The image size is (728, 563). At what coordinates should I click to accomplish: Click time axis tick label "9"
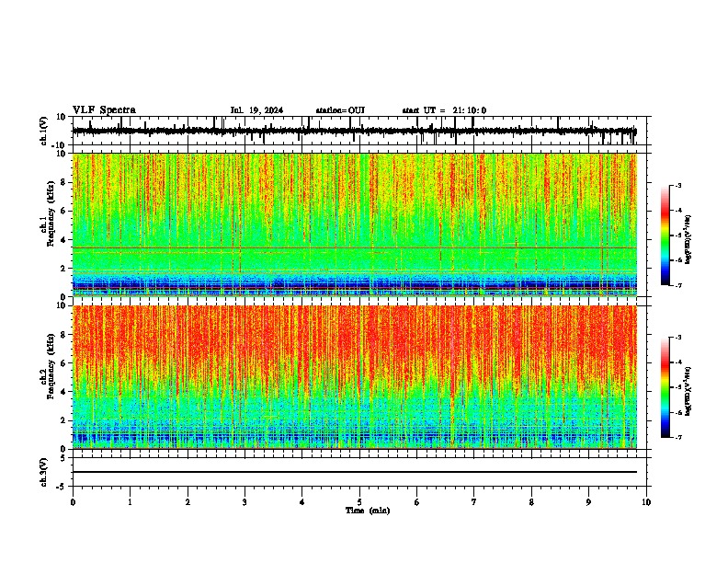(588, 502)
